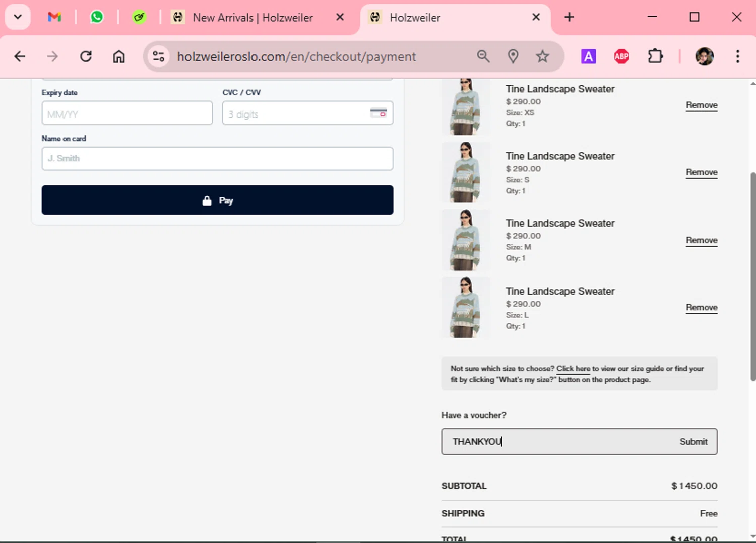Open thumbnail of size L sweater

[x=465, y=307]
